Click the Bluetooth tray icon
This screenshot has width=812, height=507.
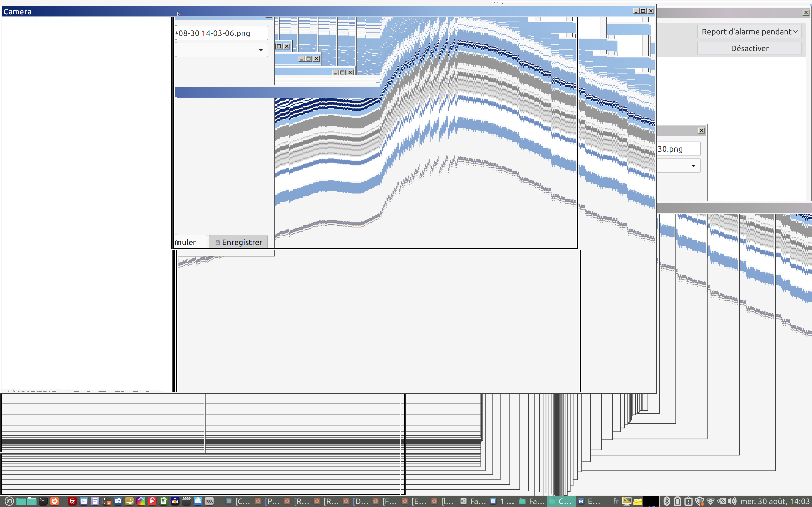click(x=666, y=501)
